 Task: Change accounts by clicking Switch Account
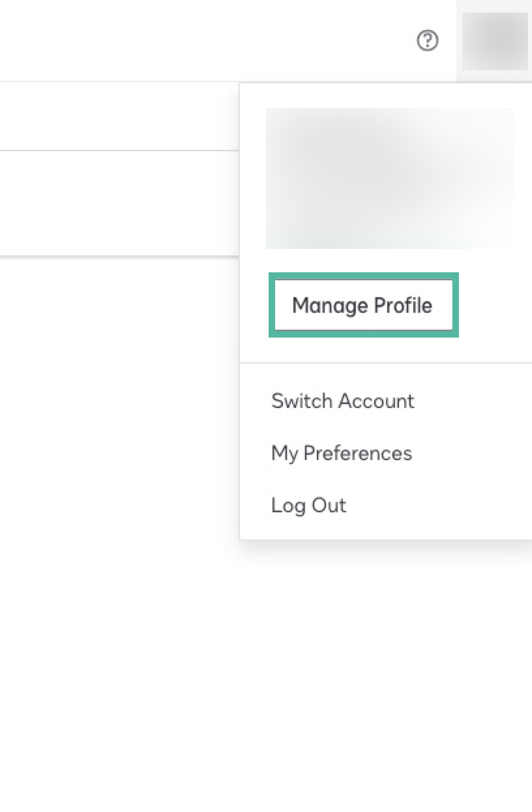coord(342,401)
